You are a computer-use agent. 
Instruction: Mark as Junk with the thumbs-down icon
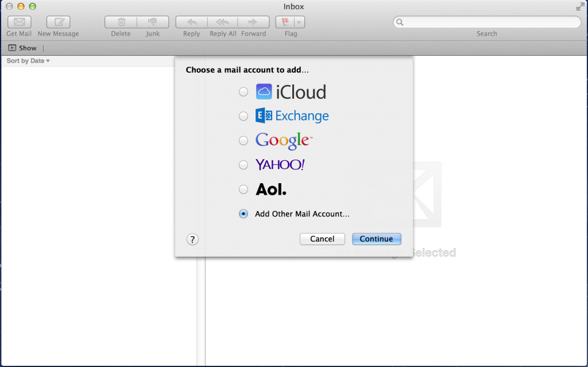[x=153, y=22]
